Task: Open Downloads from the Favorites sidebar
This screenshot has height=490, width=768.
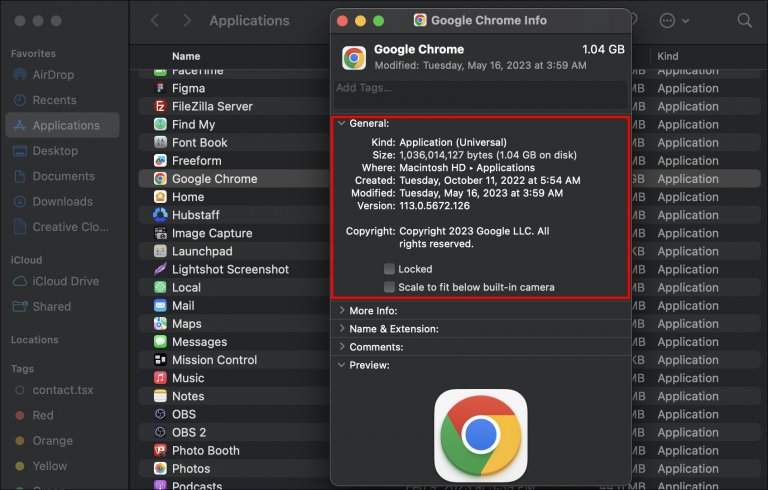Action: point(62,202)
